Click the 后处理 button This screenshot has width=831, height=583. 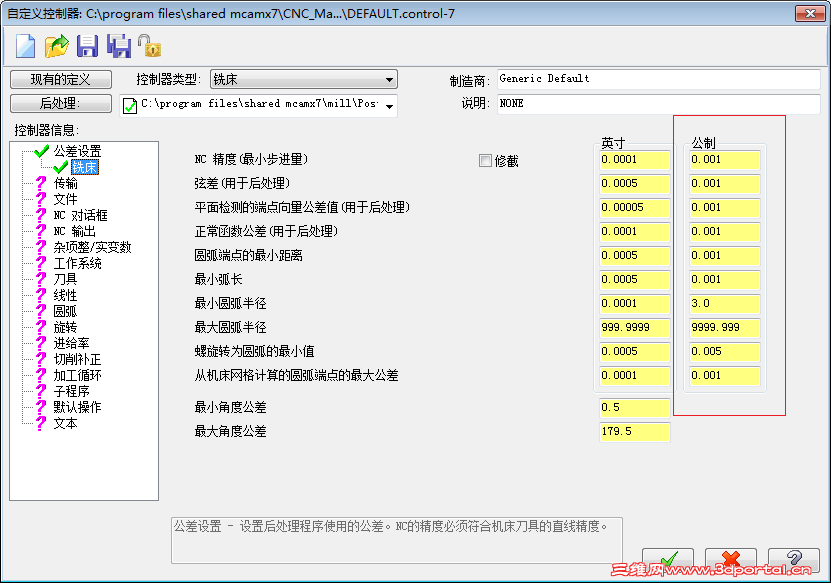click(61, 103)
